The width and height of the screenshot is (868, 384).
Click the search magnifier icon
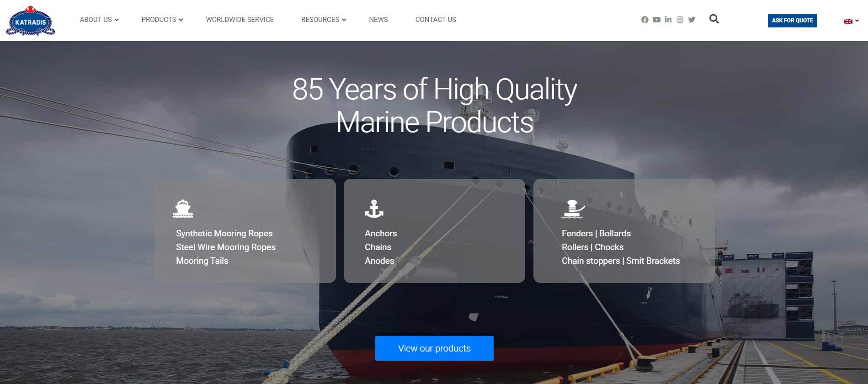(x=714, y=19)
